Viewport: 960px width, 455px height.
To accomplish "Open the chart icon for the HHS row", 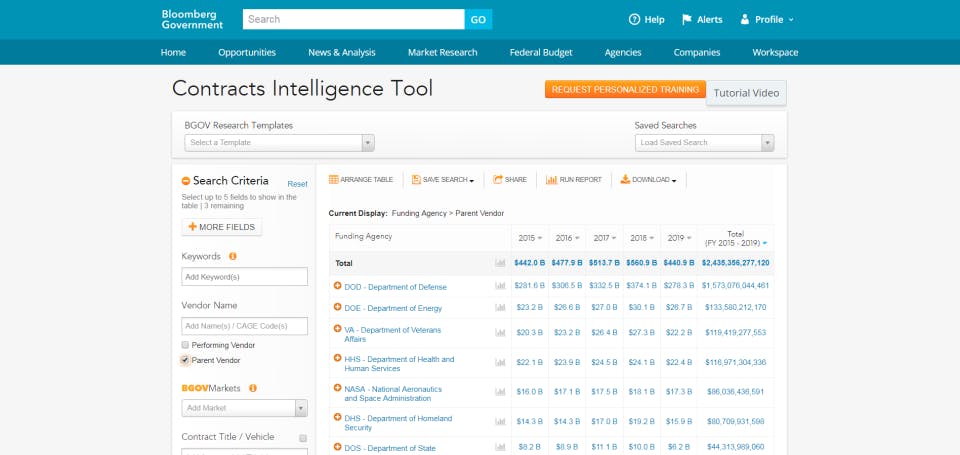I will click(500, 363).
